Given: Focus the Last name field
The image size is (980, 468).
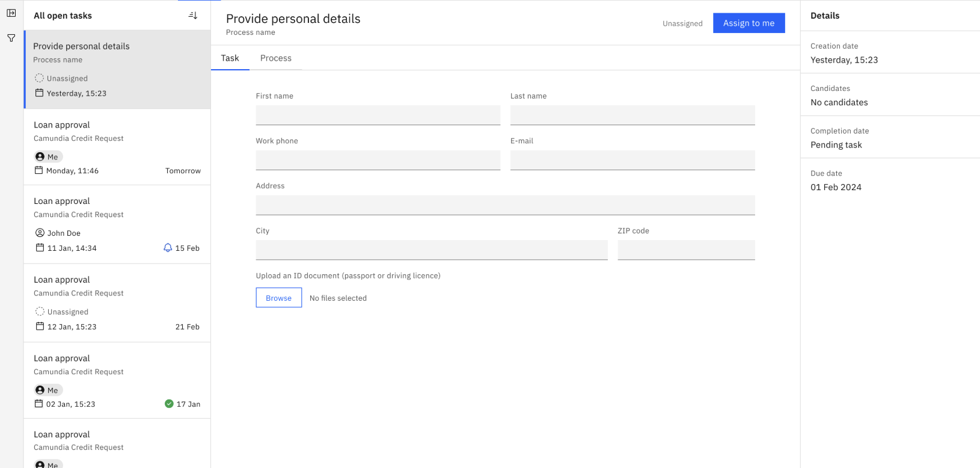Looking at the screenshot, I should (632, 115).
